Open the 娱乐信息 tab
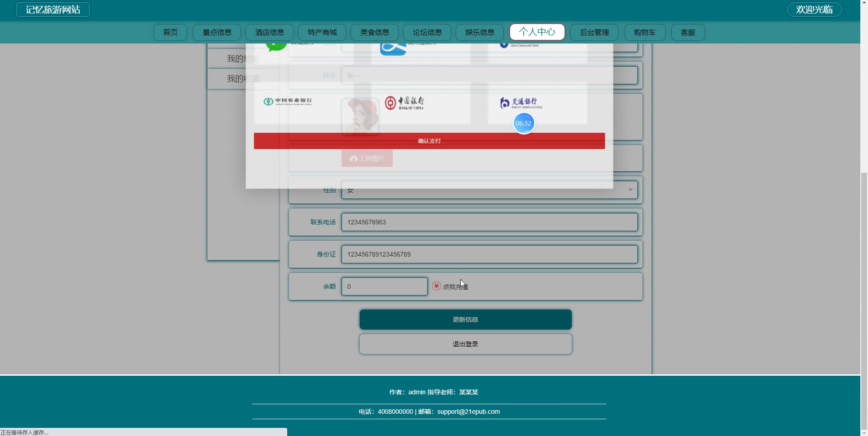Viewport: 868px width, 436px height. pos(480,32)
